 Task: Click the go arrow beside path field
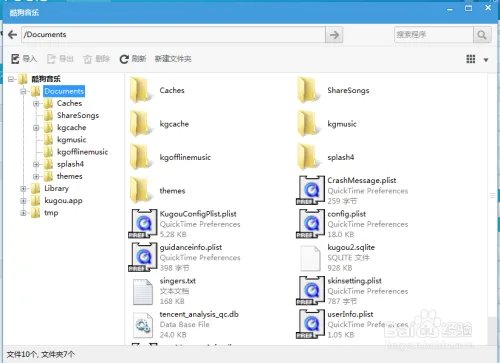(334, 35)
